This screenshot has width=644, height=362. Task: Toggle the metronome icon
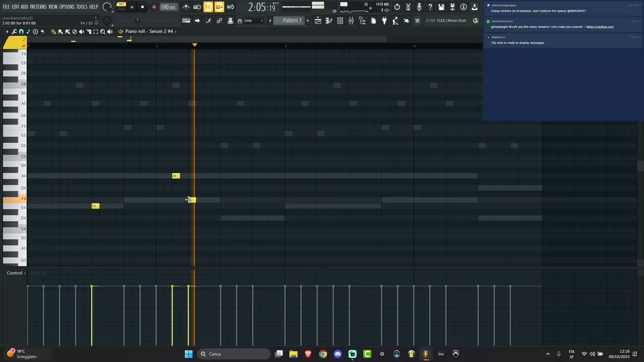(186, 7)
